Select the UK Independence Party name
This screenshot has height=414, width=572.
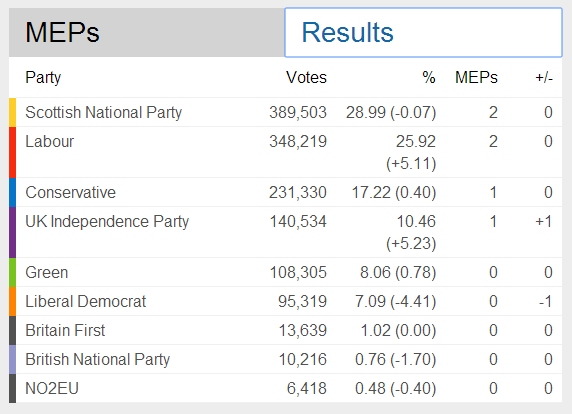(x=107, y=222)
